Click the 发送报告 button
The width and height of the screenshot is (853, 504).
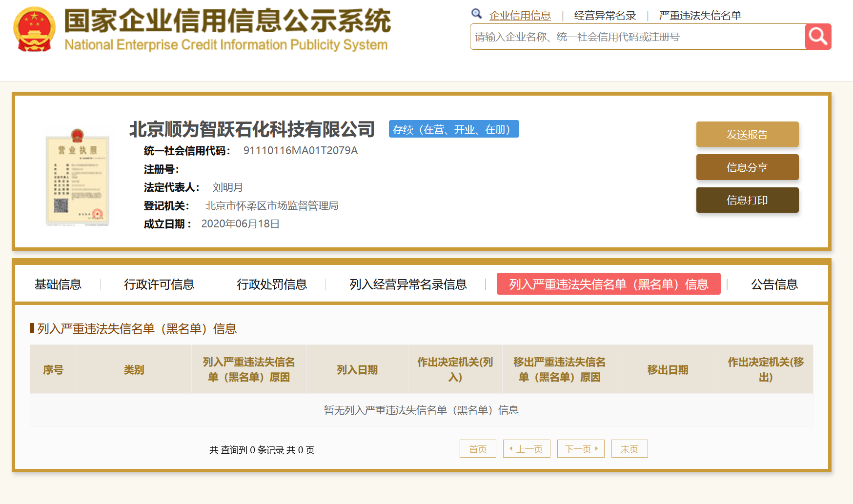pos(747,134)
